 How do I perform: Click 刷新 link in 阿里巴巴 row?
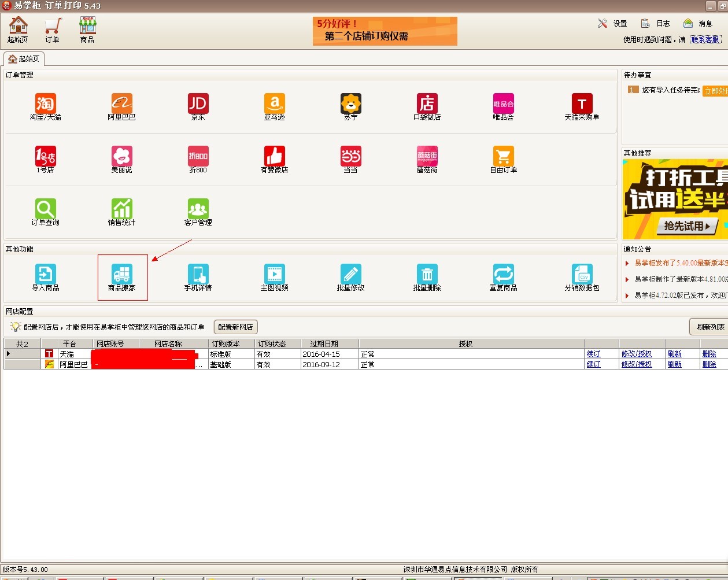674,364
